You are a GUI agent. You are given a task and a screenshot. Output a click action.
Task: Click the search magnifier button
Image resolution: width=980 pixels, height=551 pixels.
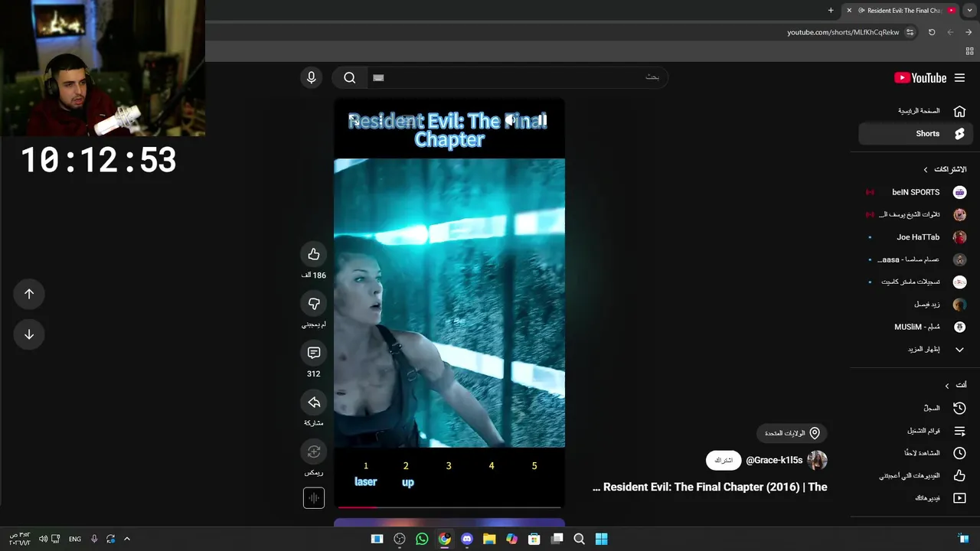pyautogui.click(x=350, y=77)
